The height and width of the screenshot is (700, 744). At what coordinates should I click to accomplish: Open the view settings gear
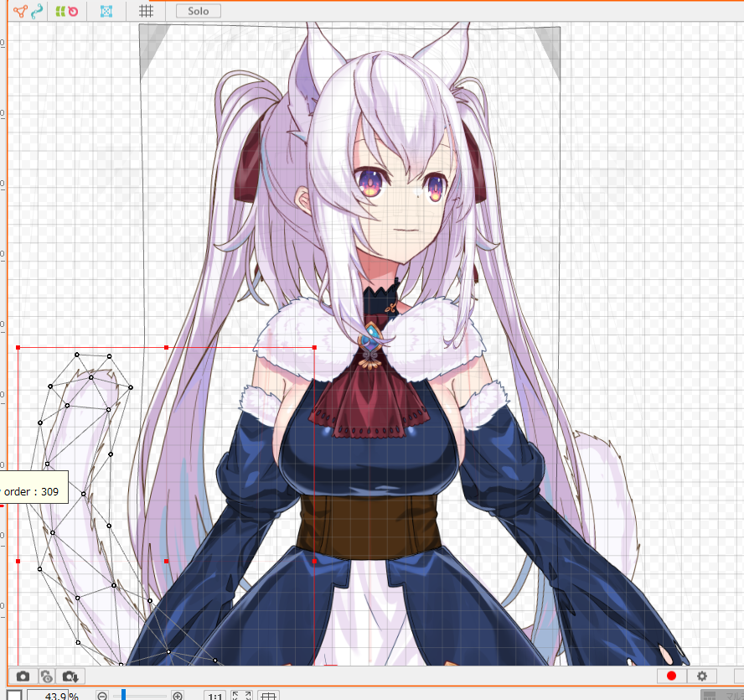701,676
